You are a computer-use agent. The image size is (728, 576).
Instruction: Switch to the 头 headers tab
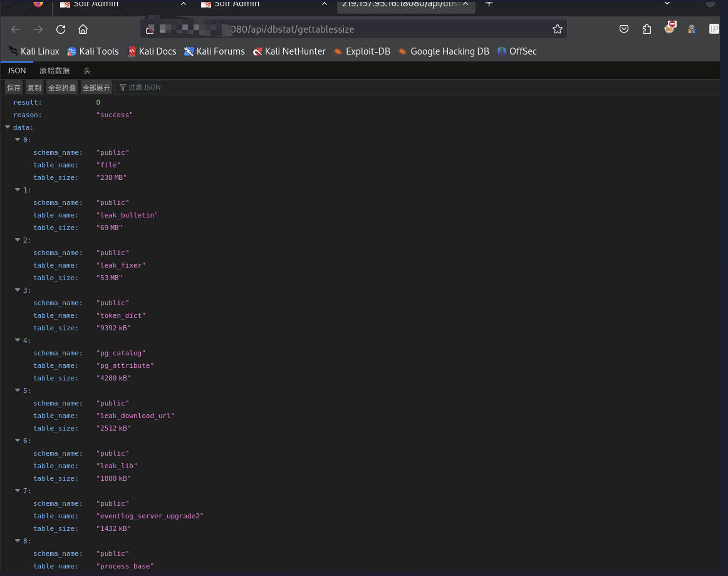(x=87, y=71)
